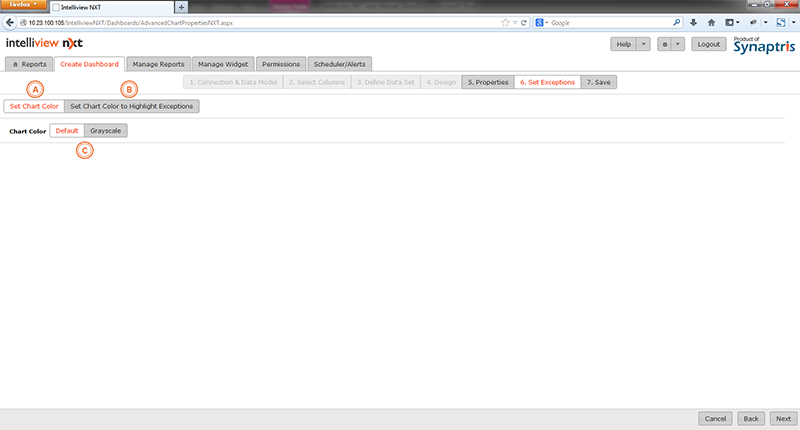Go to step 5. Properties
This screenshot has width=800, height=430.
tap(488, 82)
